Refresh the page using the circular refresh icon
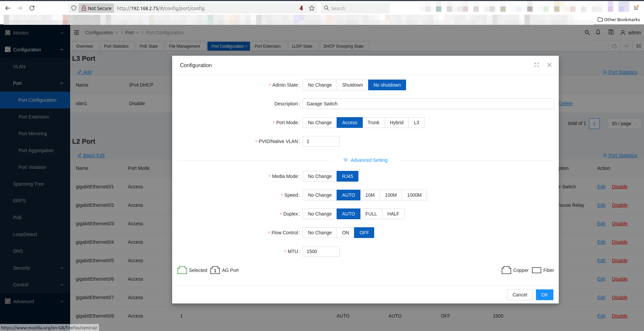The image size is (644, 331). pos(614,46)
